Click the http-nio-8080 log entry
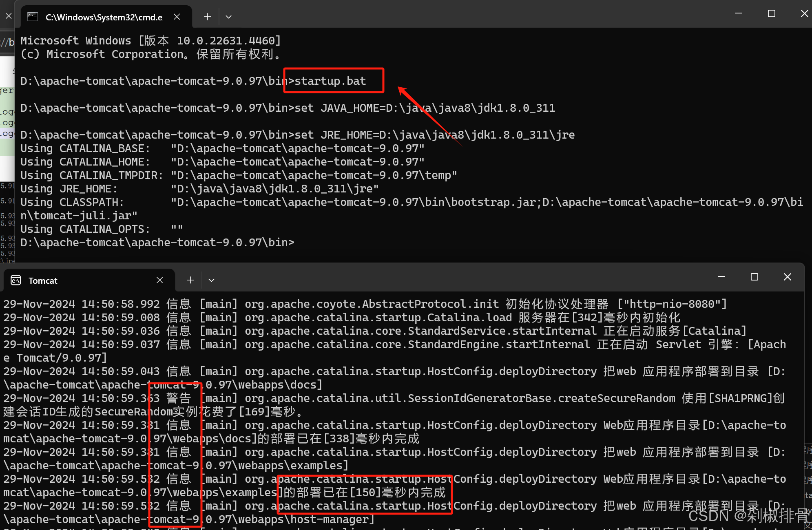Screen dimensions: 812x530 pyautogui.click(x=672, y=304)
